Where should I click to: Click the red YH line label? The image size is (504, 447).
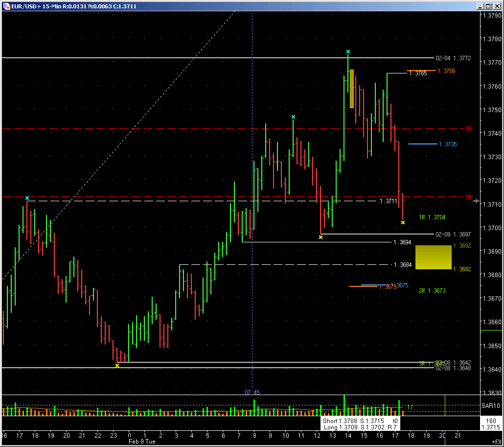pyautogui.click(x=468, y=196)
